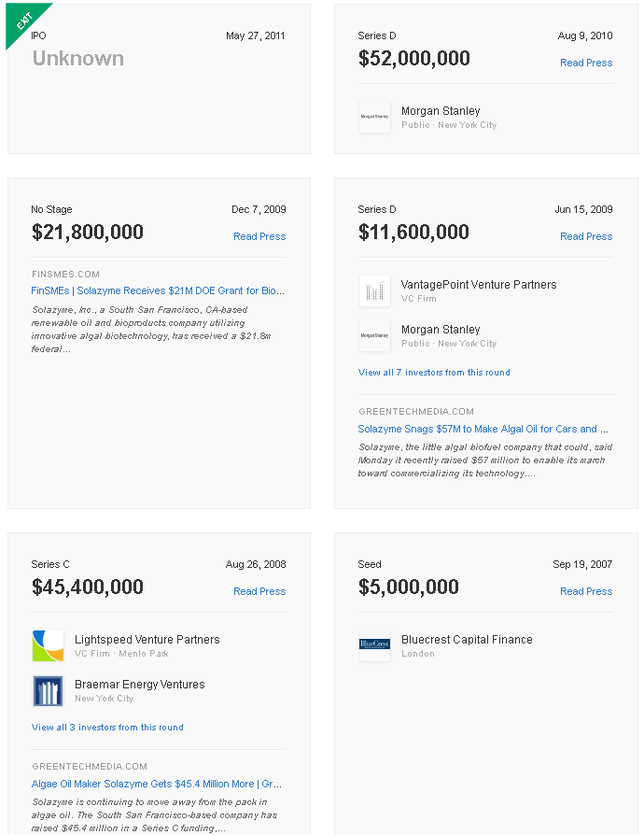Click the 'No Stage' round label
Viewport: 644px width, 835px height.
click(x=51, y=209)
